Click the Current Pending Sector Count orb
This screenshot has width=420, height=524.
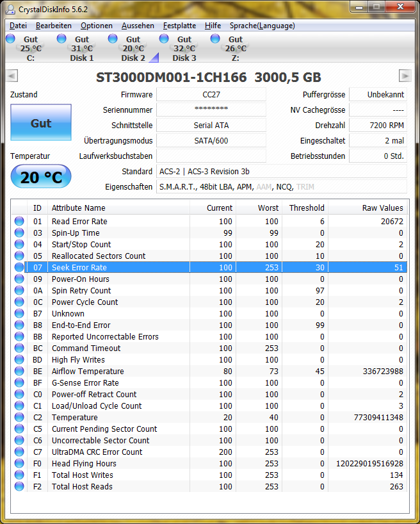(x=19, y=429)
